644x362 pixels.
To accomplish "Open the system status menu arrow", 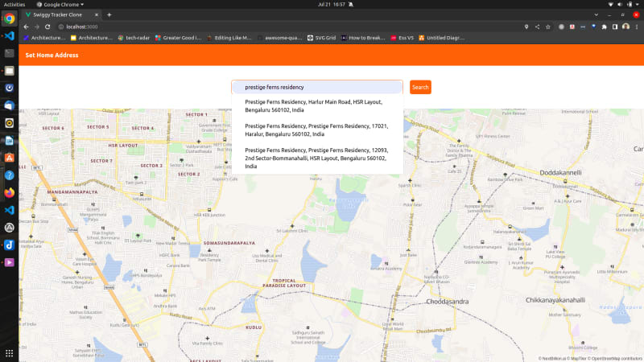I will (x=638, y=4).
